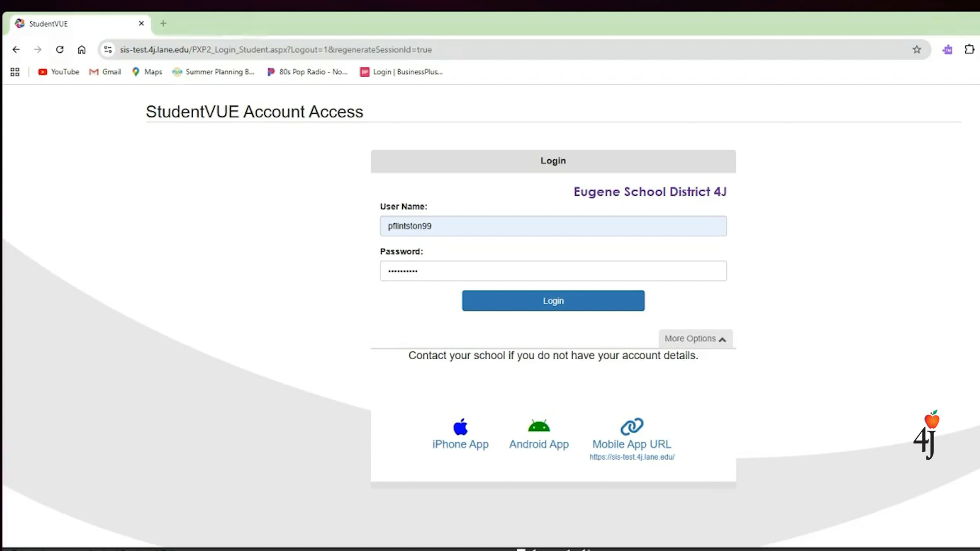Image resolution: width=980 pixels, height=551 pixels.
Task: Click the Mobile App URL chain icon
Action: pyautogui.click(x=632, y=427)
